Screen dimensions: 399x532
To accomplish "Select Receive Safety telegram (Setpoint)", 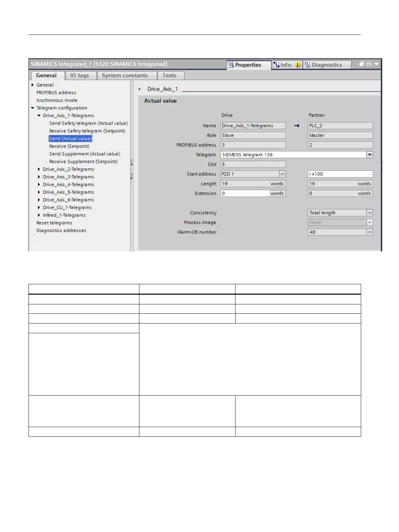I will [87, 131].
